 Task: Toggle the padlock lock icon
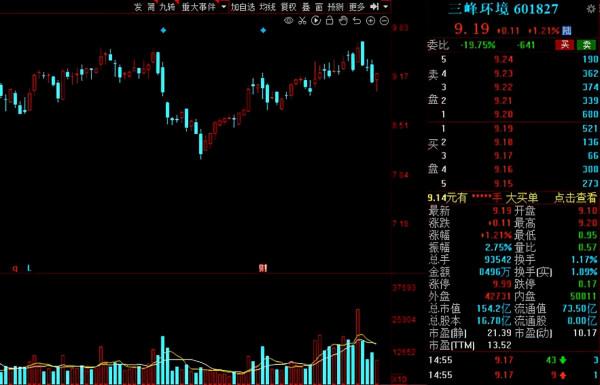pyautogui.click(x=329, y=21)
